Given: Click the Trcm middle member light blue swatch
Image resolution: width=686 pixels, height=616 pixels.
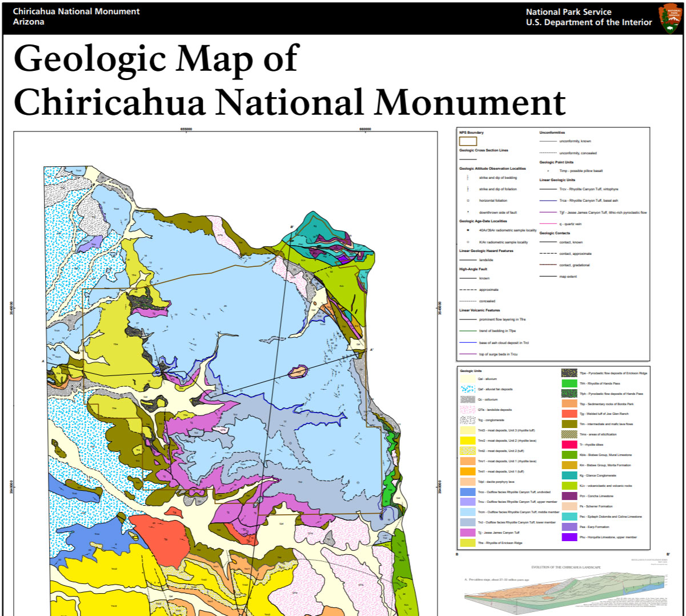Looking at the screenshot, I should 468,512.
